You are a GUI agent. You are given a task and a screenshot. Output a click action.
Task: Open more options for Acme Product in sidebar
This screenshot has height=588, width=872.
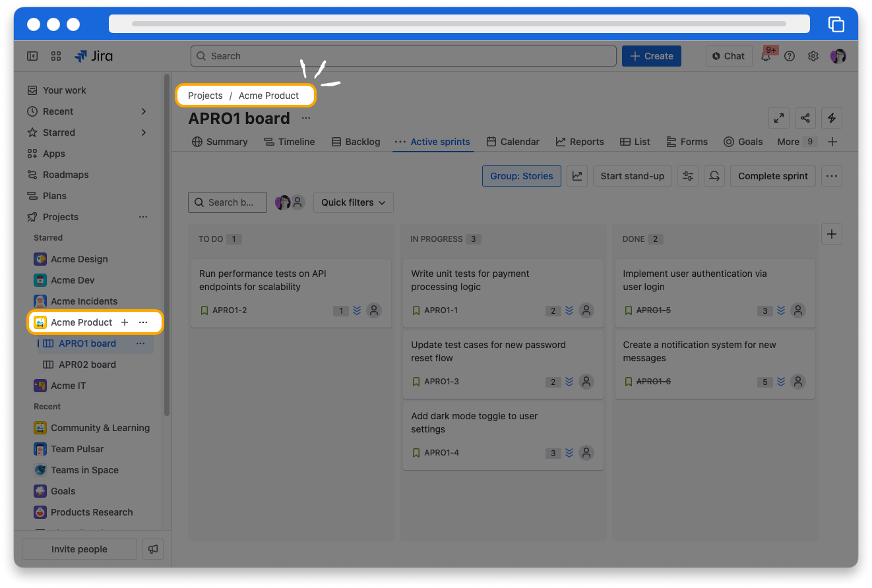point(143,322)
